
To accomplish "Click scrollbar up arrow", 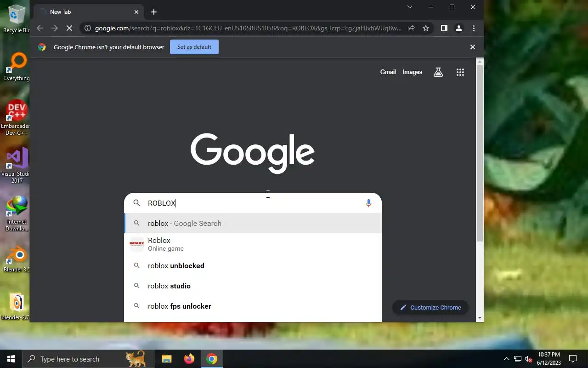I will (x=480, y=61).
